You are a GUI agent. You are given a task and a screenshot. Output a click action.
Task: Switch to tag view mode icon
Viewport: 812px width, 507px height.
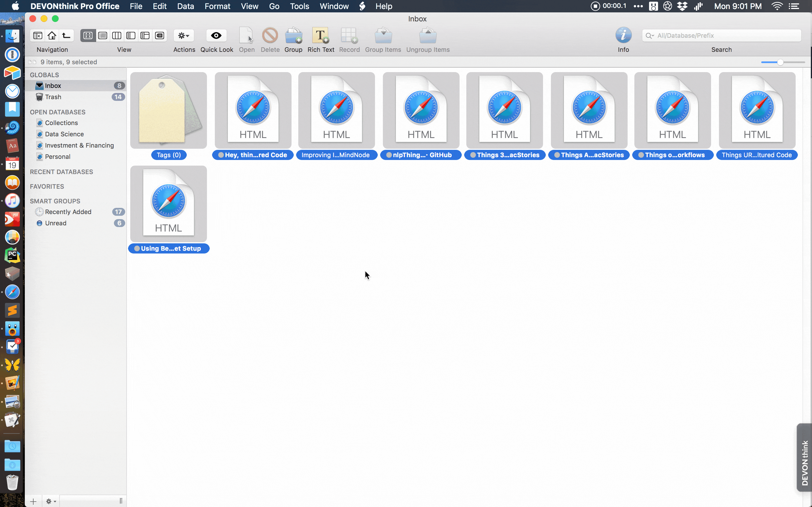159,35
